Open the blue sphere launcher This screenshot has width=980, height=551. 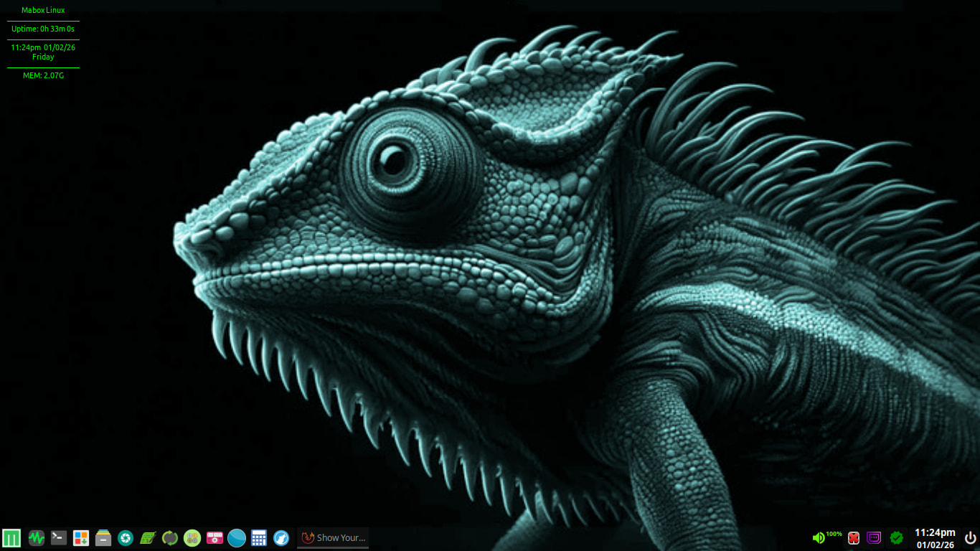tap(237, 537)
